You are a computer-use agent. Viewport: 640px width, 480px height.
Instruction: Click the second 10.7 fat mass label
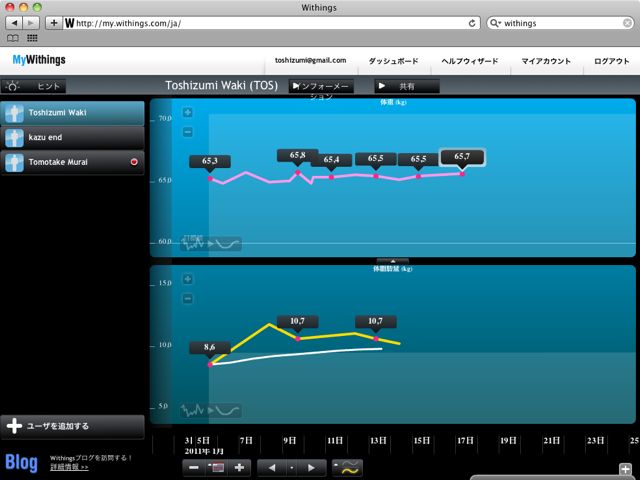click(x=376, y=322)
